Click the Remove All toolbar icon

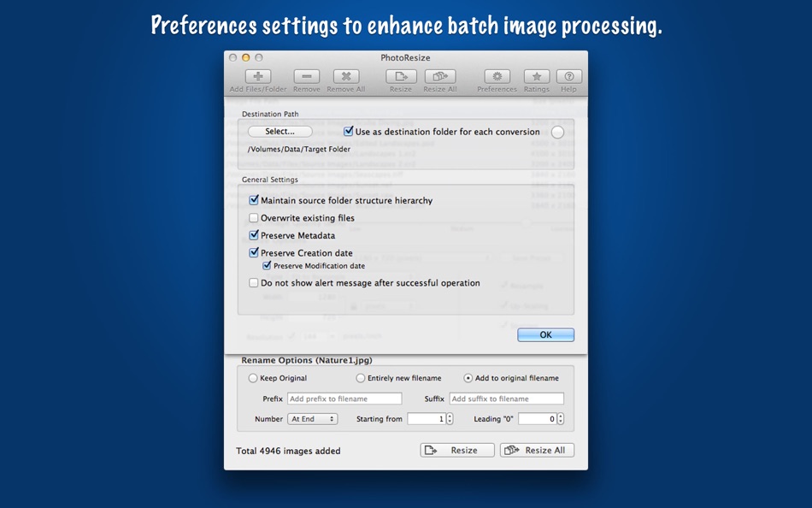346,77
